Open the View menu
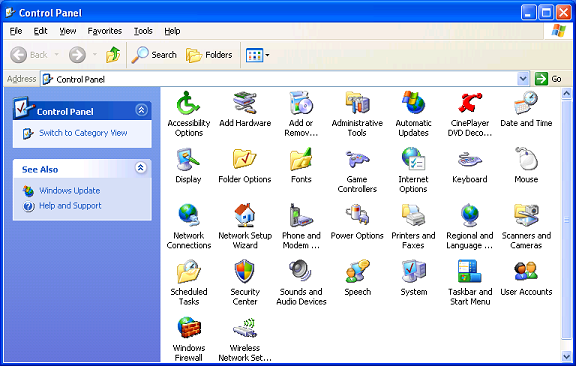This screenshot has width=576, height=366. (68, 31)
